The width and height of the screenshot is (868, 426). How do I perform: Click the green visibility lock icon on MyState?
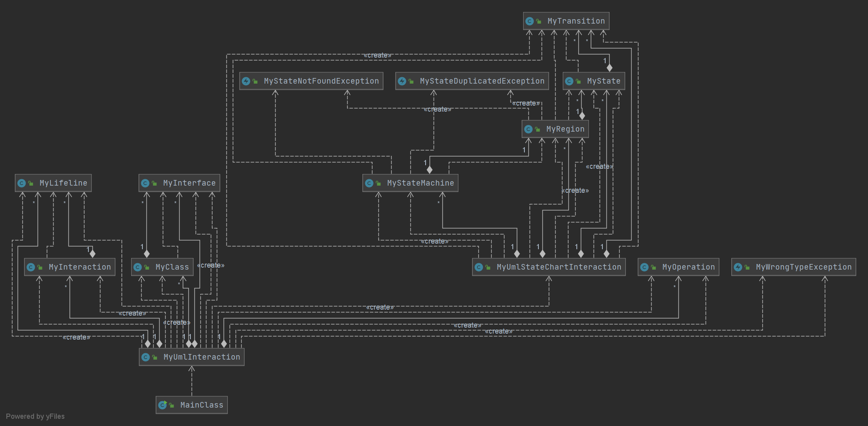[x=578, y=82]
